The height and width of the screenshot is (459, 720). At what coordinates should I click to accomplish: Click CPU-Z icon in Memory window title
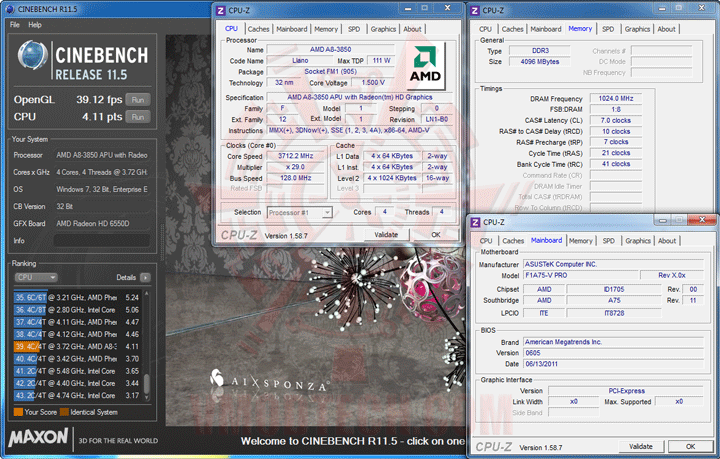[475, 10]
